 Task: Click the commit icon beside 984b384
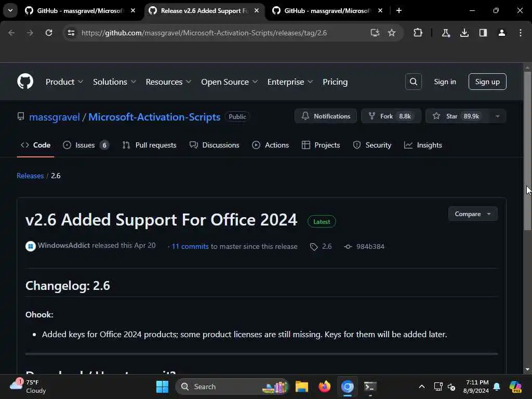pyautogui.click(x=348, y=247)
